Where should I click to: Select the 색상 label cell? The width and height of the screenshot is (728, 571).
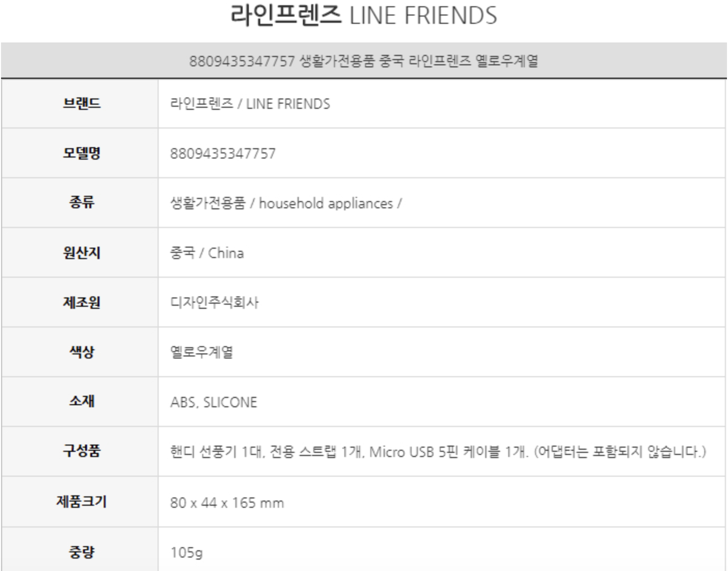pos(81,352)
